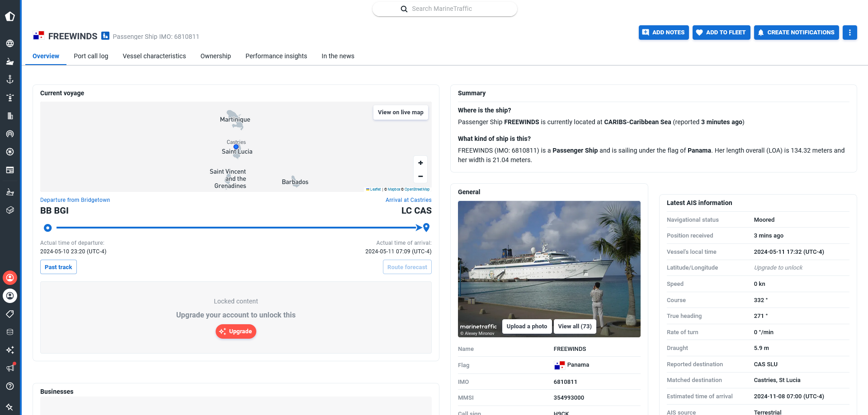Click the Search MarineTraffic field
868x415 pixels.
click(445, 9)
